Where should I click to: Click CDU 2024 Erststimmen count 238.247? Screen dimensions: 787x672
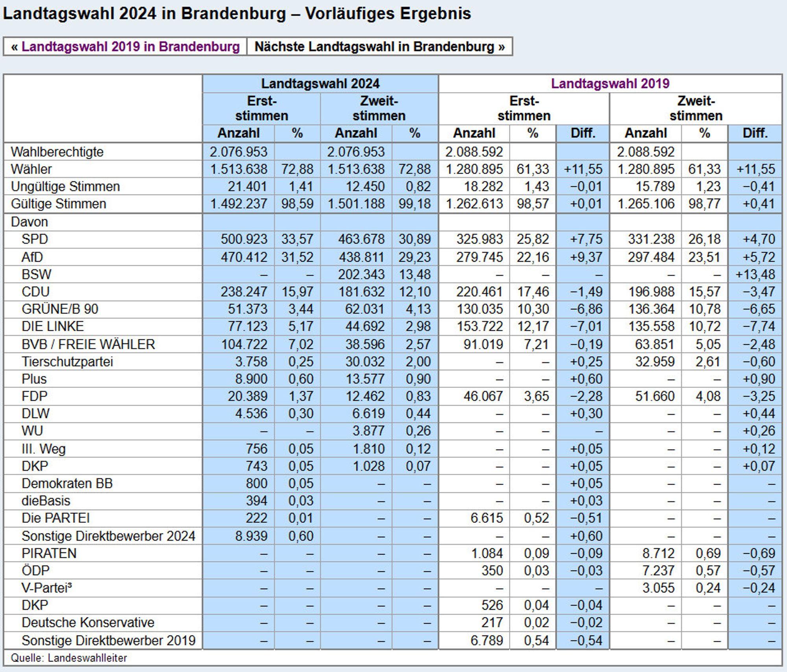tap(244, 291)
